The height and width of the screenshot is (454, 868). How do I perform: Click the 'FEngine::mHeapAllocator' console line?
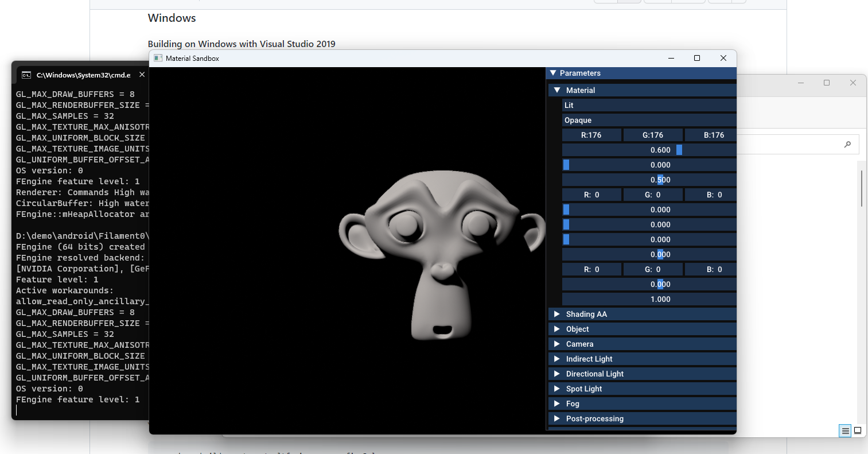[x=83, y=214]
